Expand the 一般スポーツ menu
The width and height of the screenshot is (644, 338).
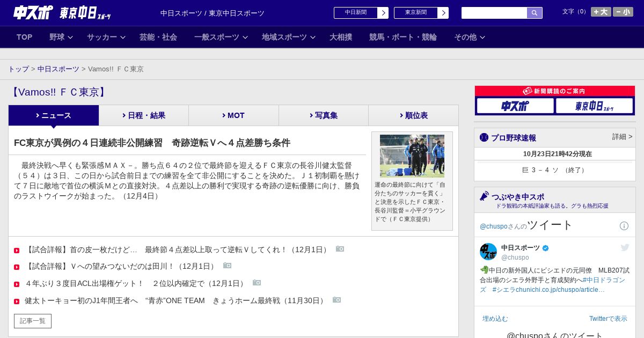click(221, 37)
